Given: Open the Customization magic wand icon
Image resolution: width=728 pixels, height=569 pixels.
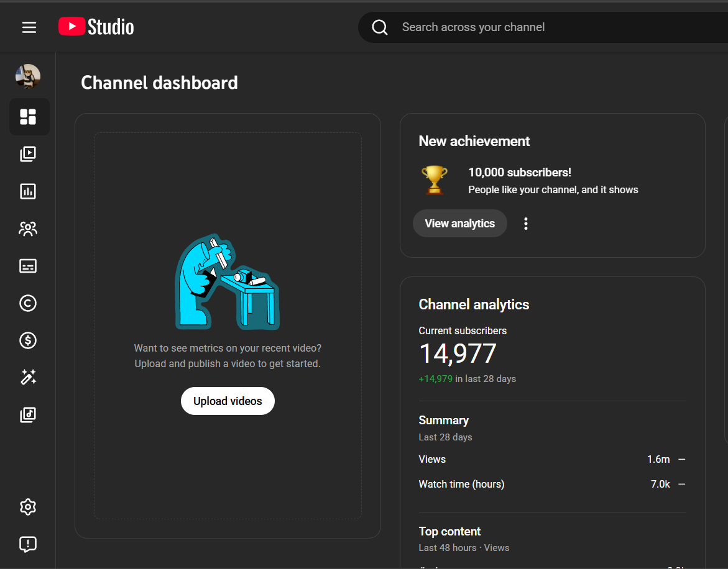Looking at the screenshot, I should pyautogui.click(x=28, y=377).
